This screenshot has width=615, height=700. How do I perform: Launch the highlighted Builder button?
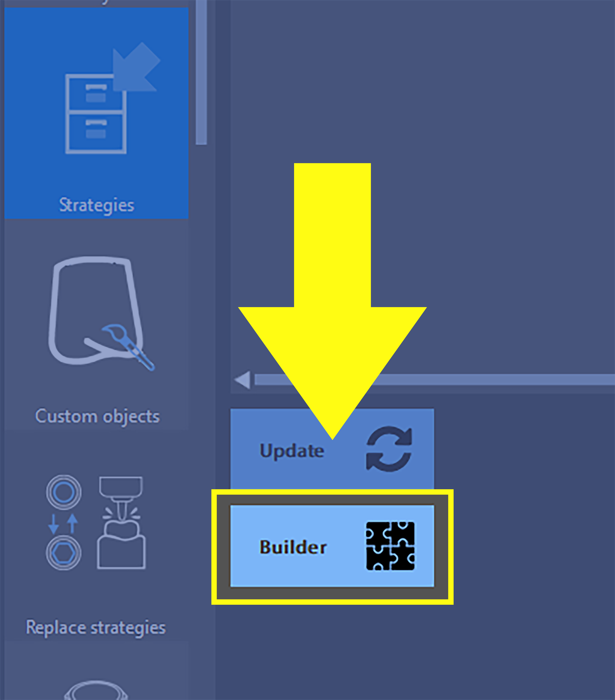[332, 546]
